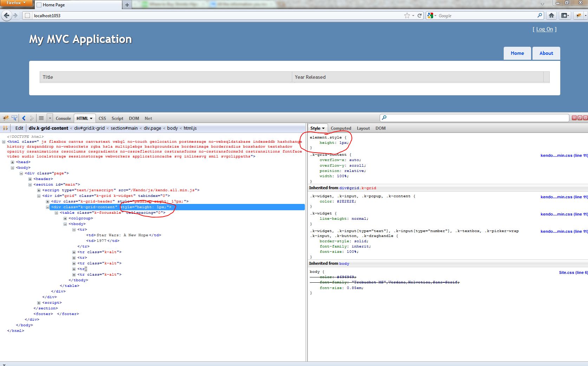Select the HTML panel tab

(85, 118)
